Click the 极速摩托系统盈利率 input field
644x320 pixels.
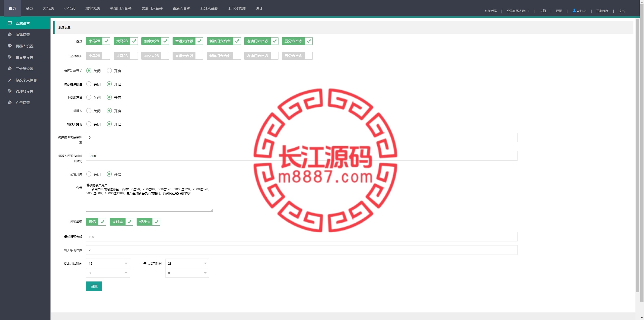point(302,137)
